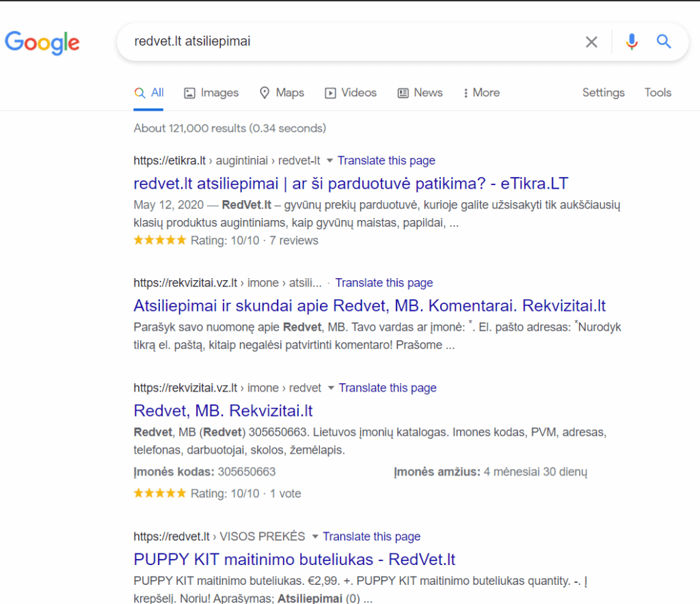Open Atsiliepimai ir skundai apie Redvet result
The height and width of the screenshot is (604, 700).
[369, 305]
